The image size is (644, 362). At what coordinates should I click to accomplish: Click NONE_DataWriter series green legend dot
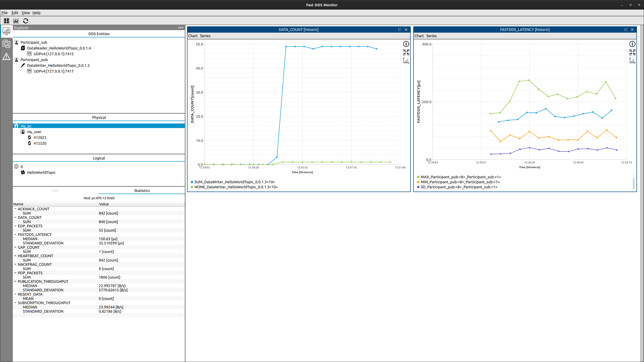coord(192,187)
